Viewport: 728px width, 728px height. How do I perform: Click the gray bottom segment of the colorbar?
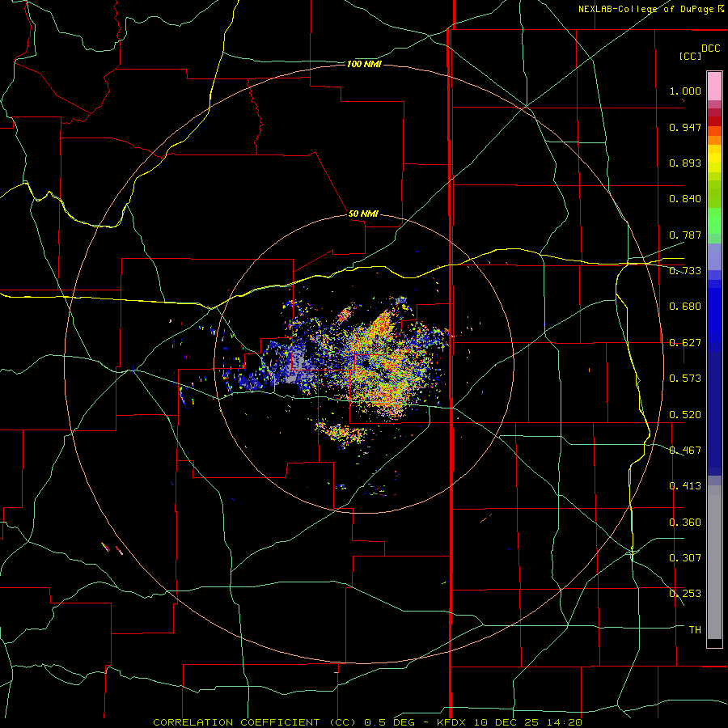(714, 562)
